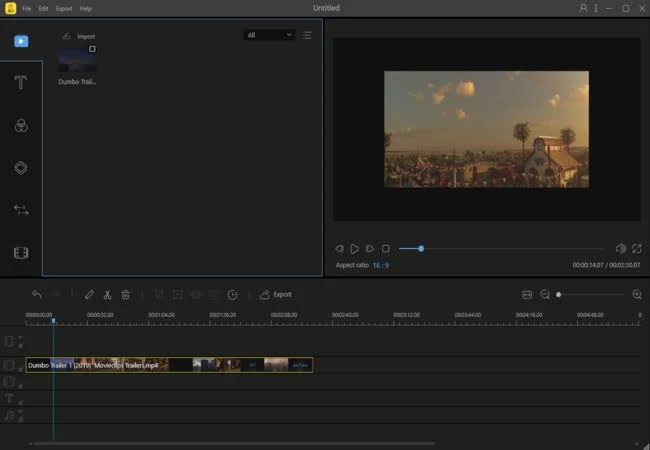Open the File menu
Screen dimensions: 650x450
point(27,8)
